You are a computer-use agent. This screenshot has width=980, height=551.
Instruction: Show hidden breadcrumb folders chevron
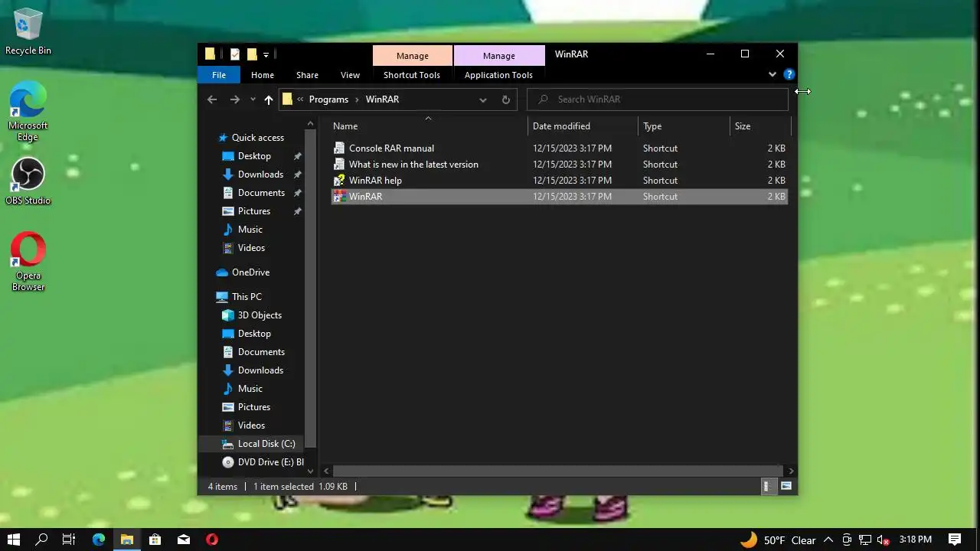(301, 99)
